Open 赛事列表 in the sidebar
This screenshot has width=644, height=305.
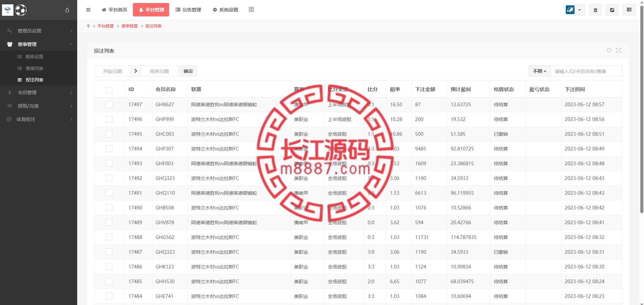34,68
